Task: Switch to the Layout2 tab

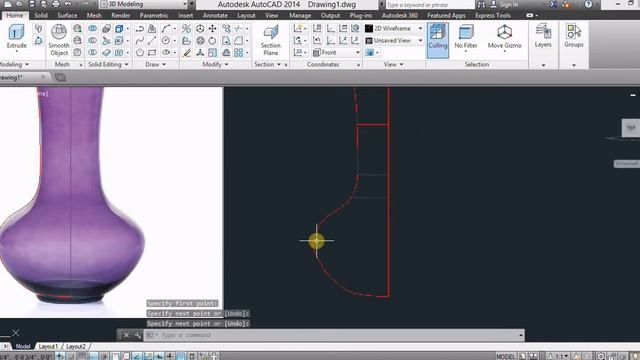Action: [76, 347]
